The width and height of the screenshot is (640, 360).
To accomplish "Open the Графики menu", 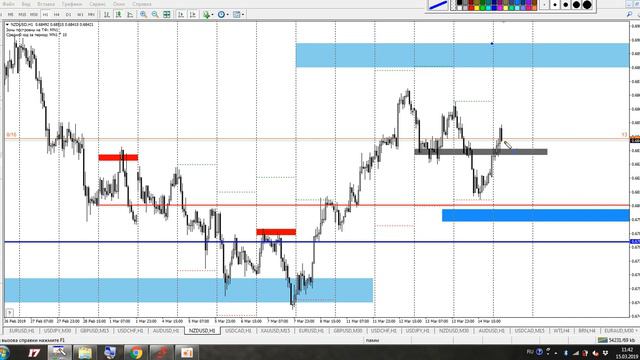I will (72, 4).
